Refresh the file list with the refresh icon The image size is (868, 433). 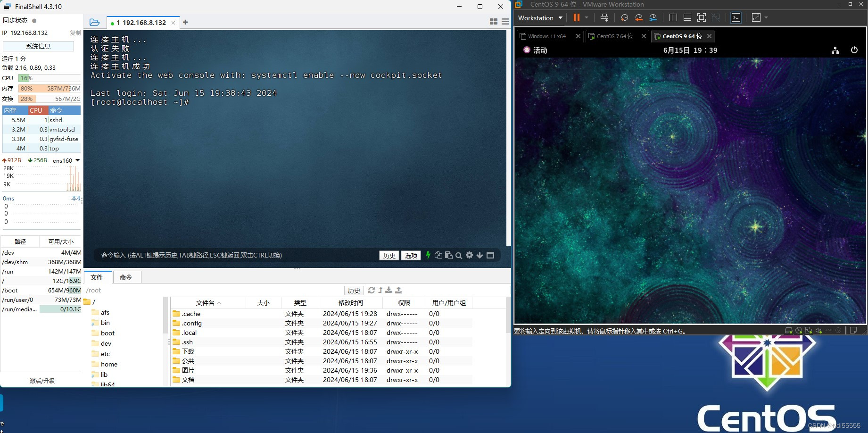pos(372,290)
